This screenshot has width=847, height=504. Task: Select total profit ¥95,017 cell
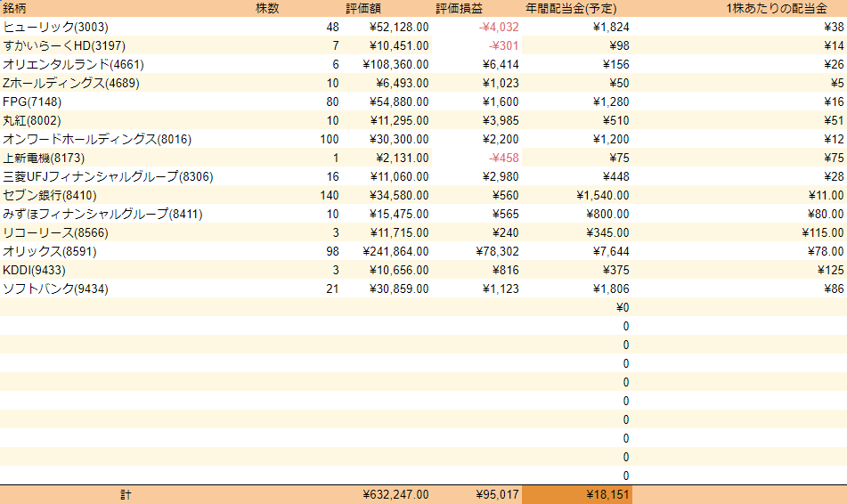pos(497,495)
